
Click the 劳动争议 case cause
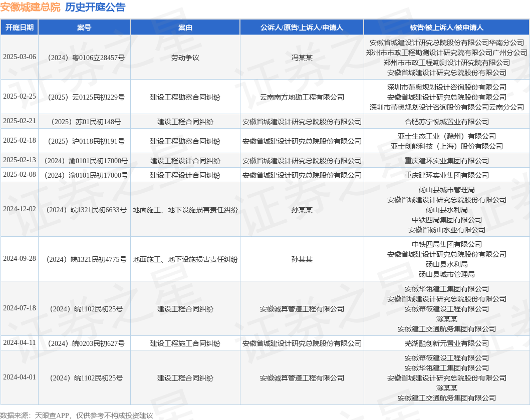click(x=185, y=58)
